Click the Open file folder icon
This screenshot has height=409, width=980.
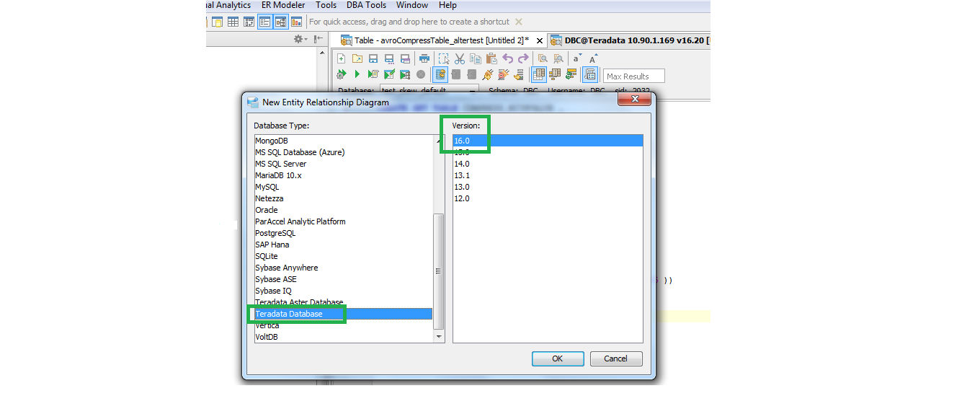357,58
